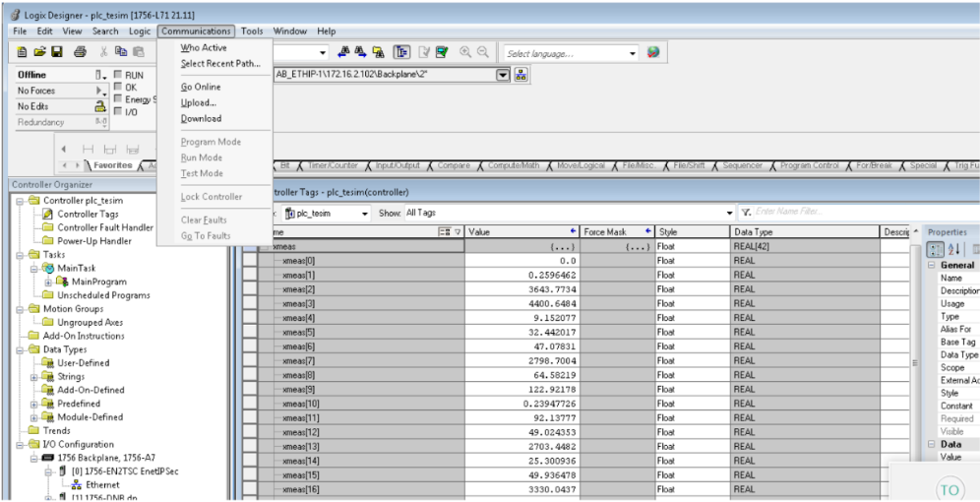The image size is (980, 502).
Task: Click the New file toolbar icon
Action: [x=23, y=52]
